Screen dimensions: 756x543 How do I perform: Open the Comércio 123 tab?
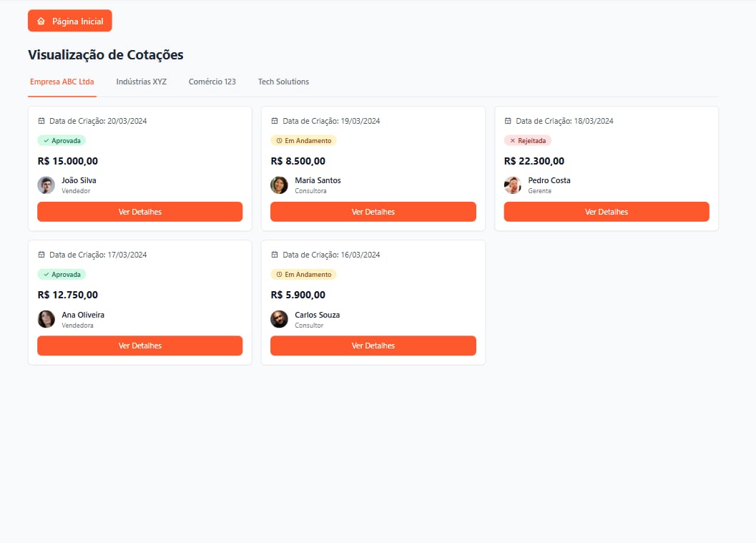point(212,82)
